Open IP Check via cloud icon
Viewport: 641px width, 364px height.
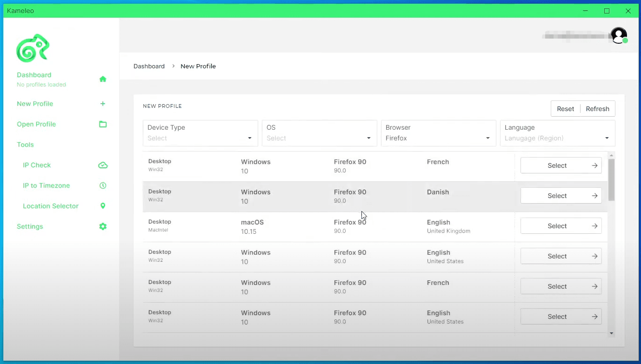click(103, 165)
